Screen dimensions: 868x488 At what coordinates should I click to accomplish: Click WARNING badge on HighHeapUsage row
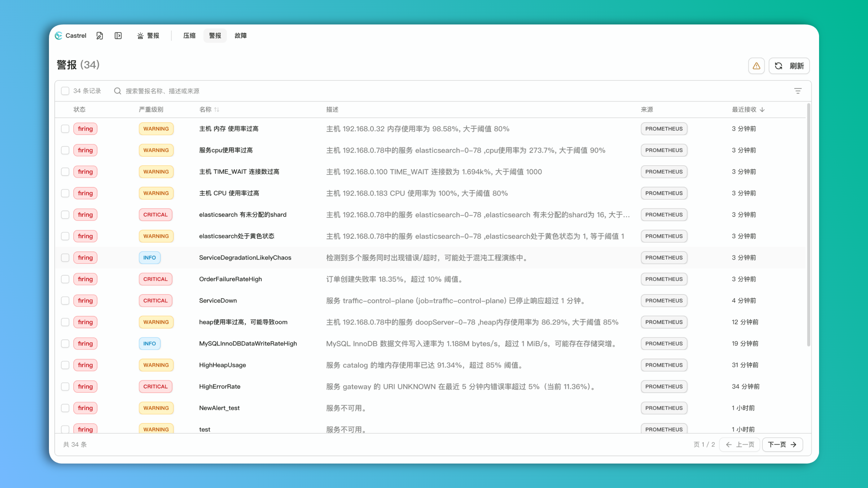point(156,365)
